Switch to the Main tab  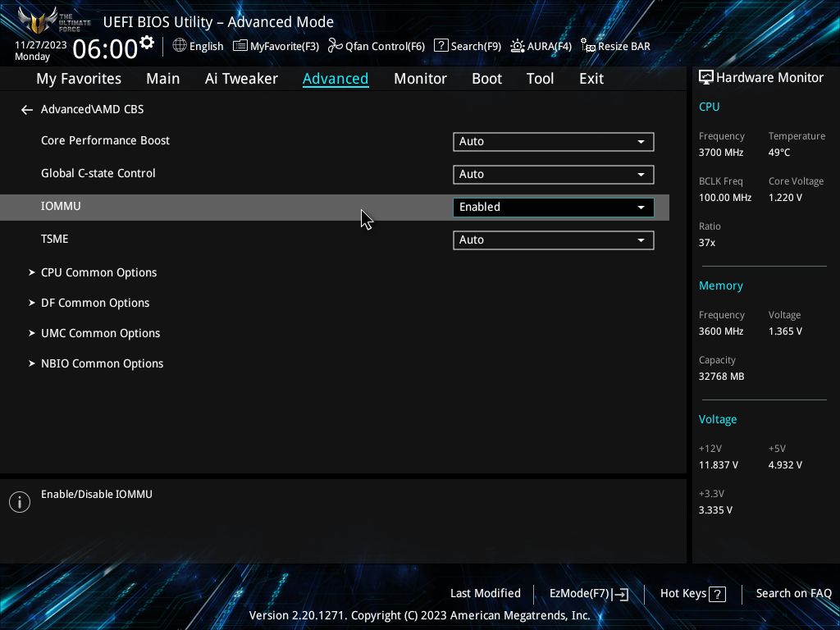point(163,79)
